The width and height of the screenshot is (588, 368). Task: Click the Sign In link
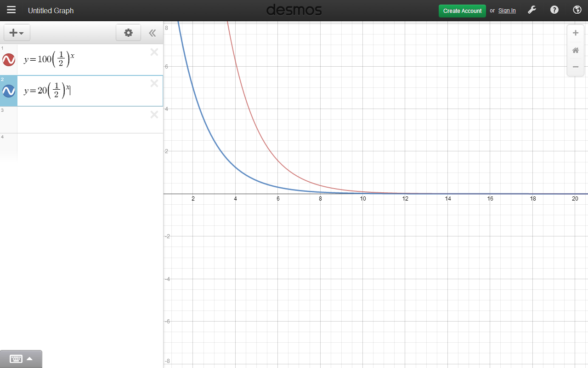coord(507,11)
